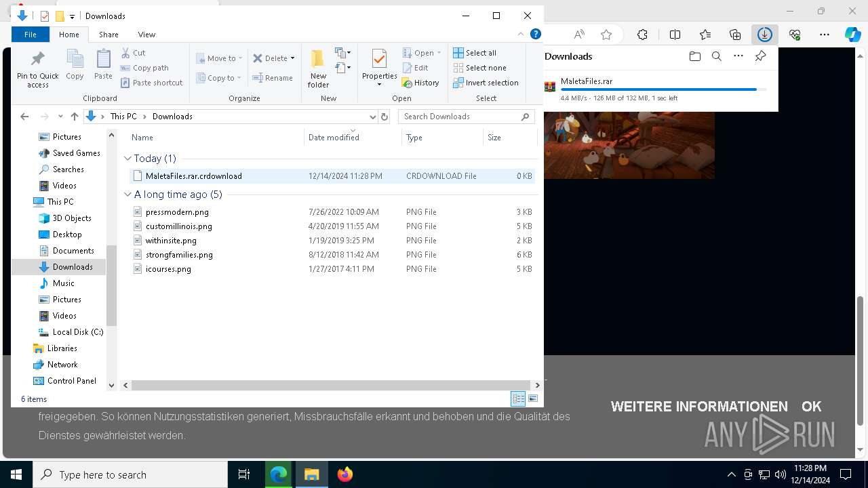Select pressmodern.png file

point(332,212)
